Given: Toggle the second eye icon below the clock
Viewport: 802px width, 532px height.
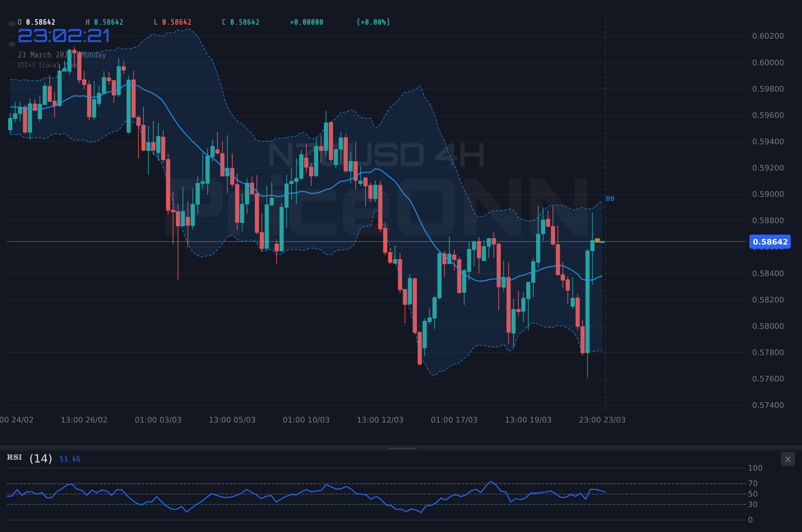Looking at the screenshot, I should [12, 44].
